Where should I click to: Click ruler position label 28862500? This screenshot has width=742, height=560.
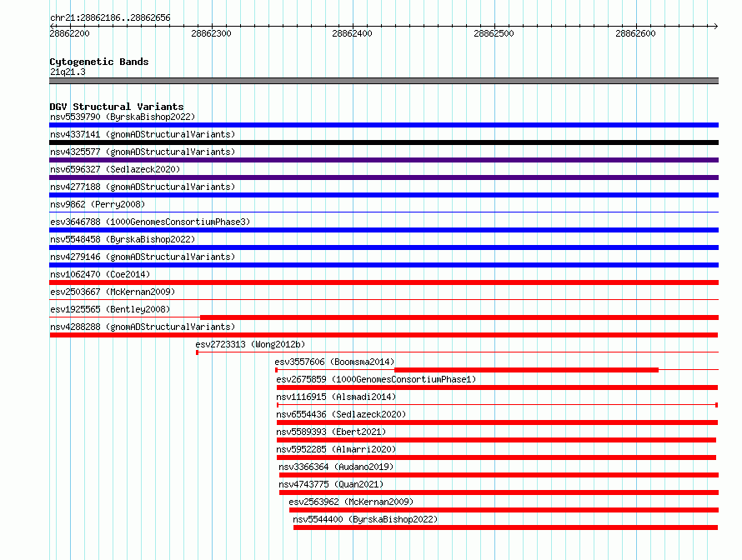[494, 33]
